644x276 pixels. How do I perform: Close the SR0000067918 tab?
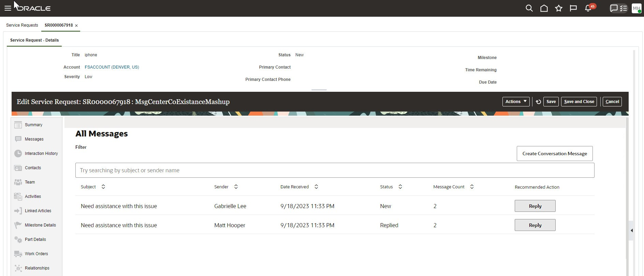point(76,26)
